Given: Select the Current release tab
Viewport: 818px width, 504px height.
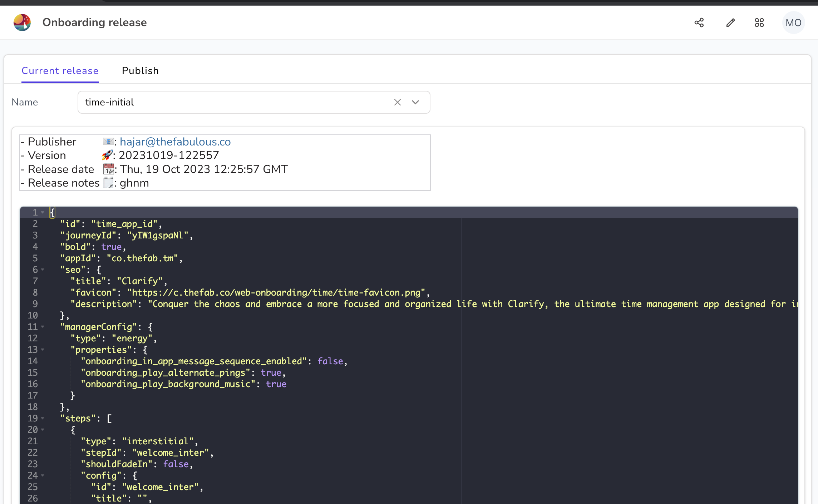Looking at the screenshot, I should click(60, 71).
